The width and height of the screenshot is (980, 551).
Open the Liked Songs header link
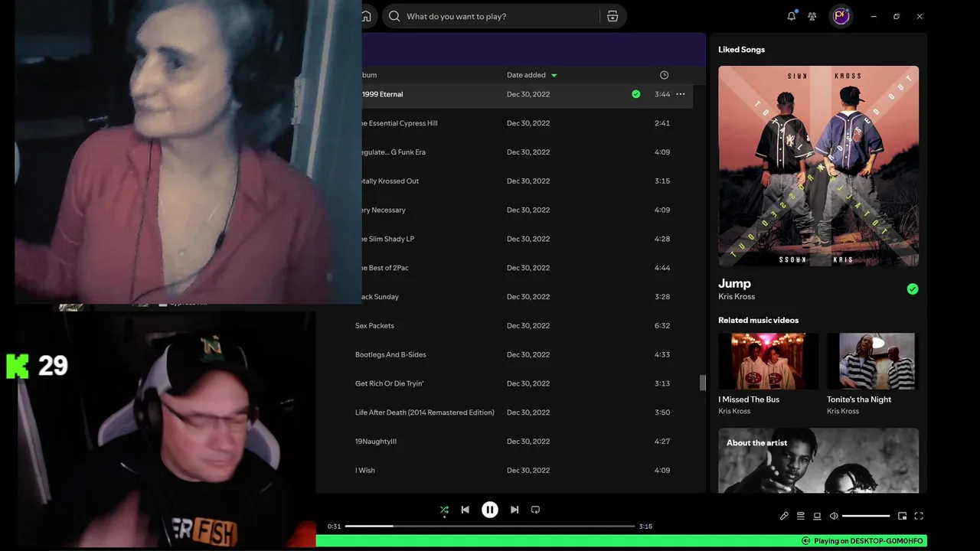(741, 49)
